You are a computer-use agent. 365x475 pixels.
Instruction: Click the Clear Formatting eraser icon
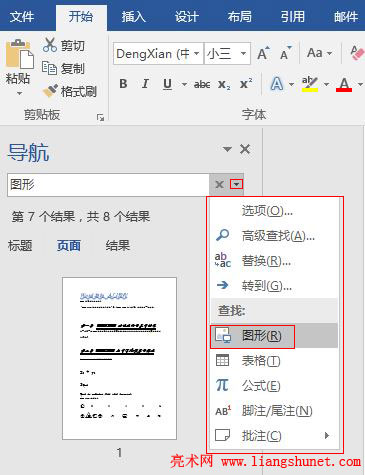click(357, 53)
